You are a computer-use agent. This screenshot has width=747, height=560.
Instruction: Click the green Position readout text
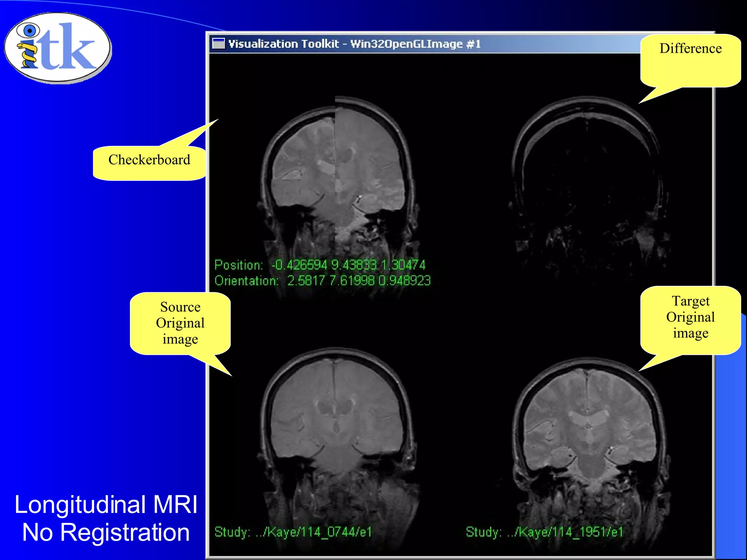320,265
